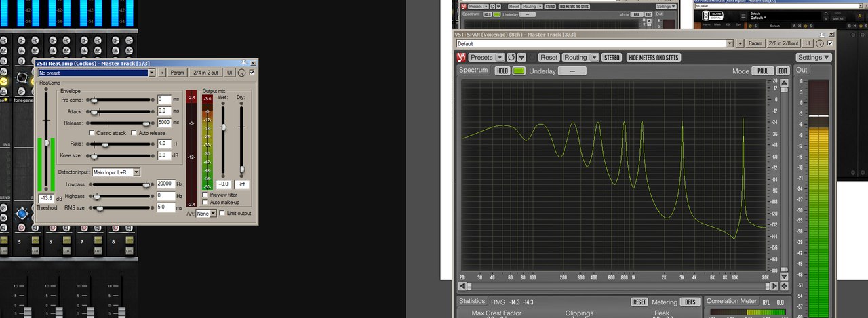
Task: Switch to the Statistics tab in SPAN
Action: tap(472, 301)
